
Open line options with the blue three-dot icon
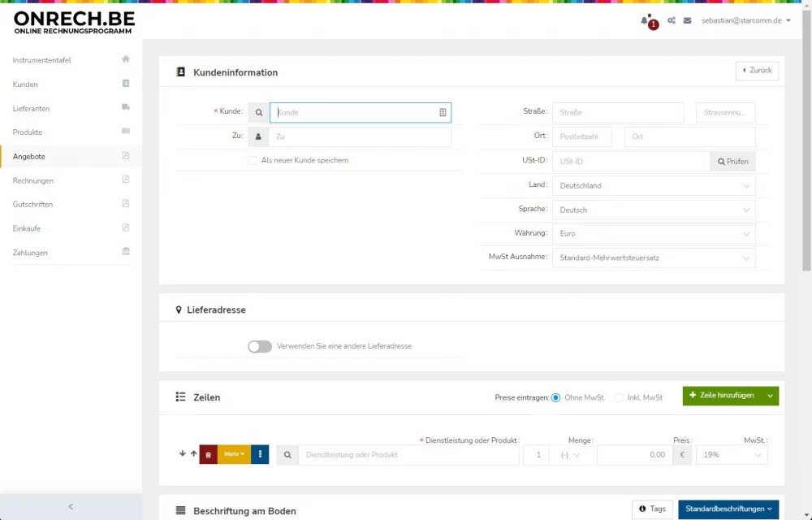[x=260, y=454]
